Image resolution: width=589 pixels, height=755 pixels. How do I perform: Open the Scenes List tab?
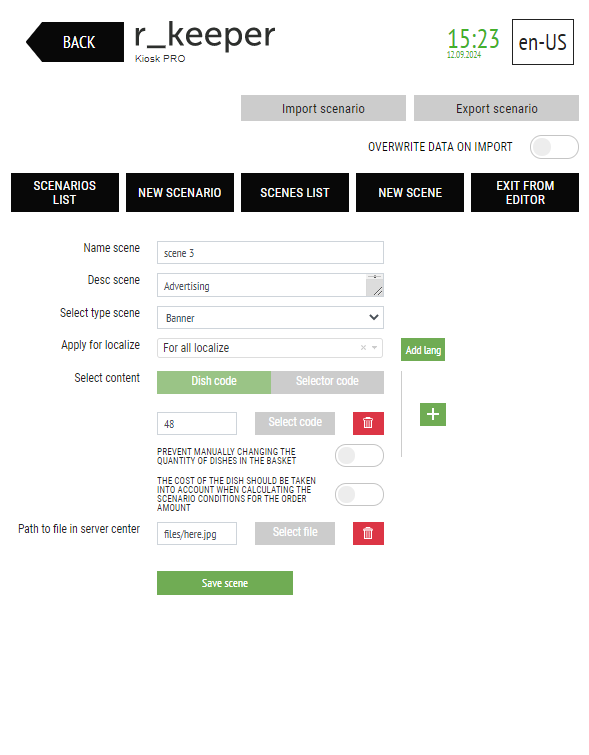[295, 193]
